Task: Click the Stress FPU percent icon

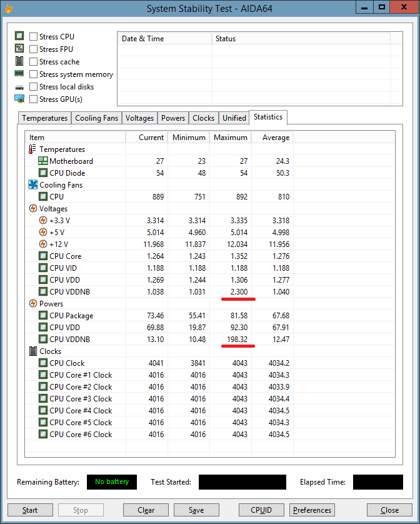Action: coord(19,48)
